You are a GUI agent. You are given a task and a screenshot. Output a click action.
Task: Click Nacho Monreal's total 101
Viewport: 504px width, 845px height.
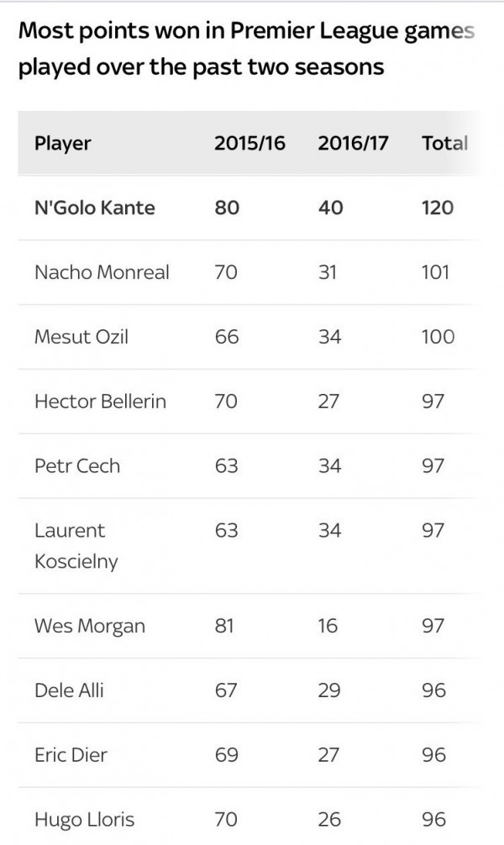(436, 272)
